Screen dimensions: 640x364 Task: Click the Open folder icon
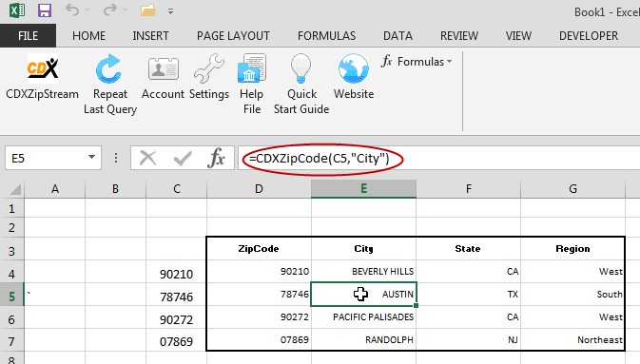pos(147,10)
